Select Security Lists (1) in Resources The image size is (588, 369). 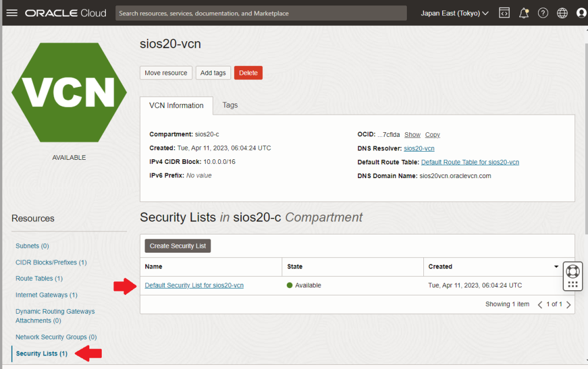(x=42, y=354)
